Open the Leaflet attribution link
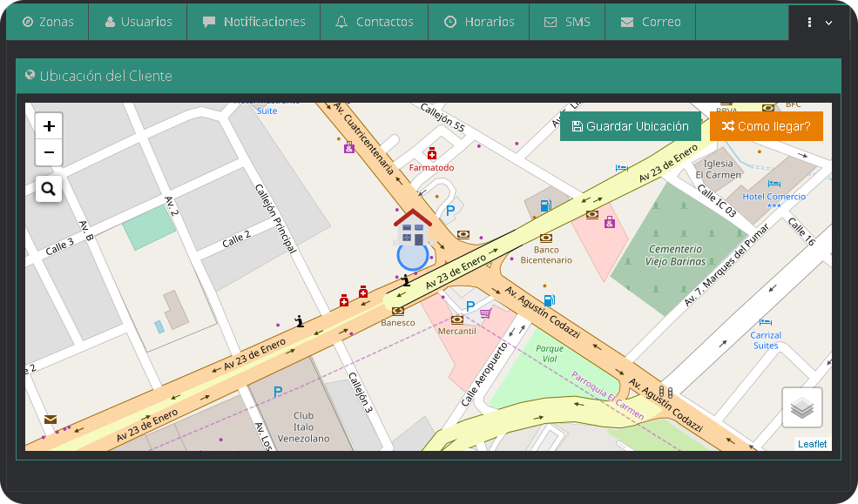 click(812, 444)
